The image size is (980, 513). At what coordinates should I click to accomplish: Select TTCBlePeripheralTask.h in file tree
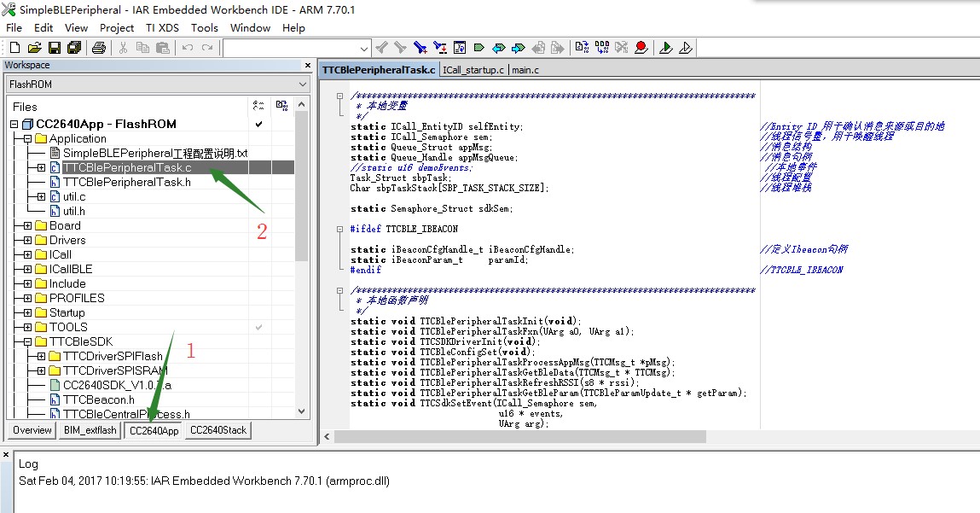(x=127, y=182)
